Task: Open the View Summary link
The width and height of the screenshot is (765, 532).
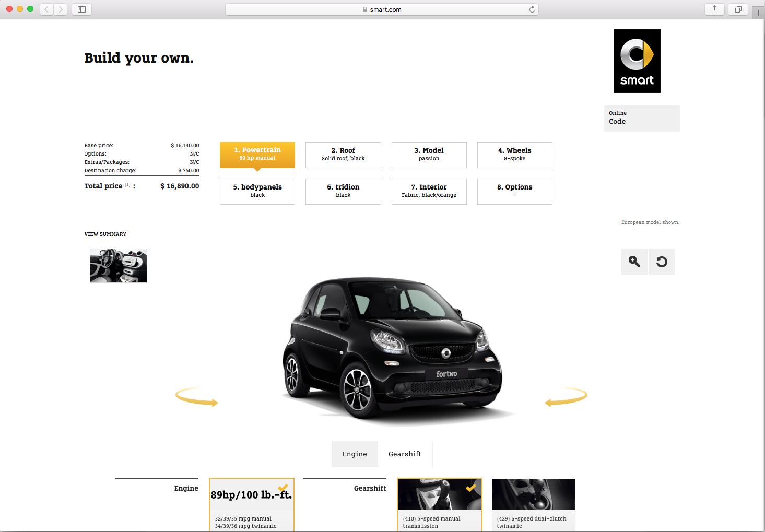Action: (x=105, y=234)
